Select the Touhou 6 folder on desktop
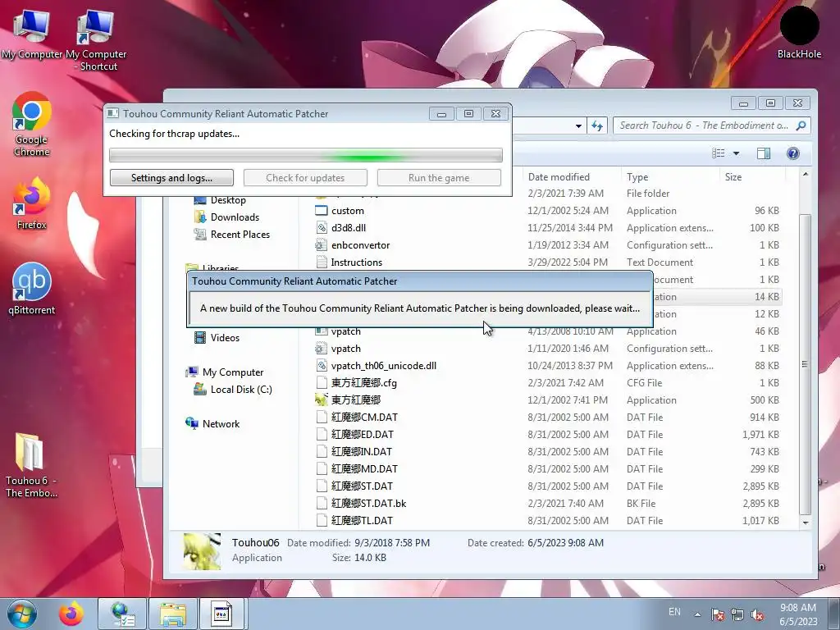840x630 pixels. [31, 465]
